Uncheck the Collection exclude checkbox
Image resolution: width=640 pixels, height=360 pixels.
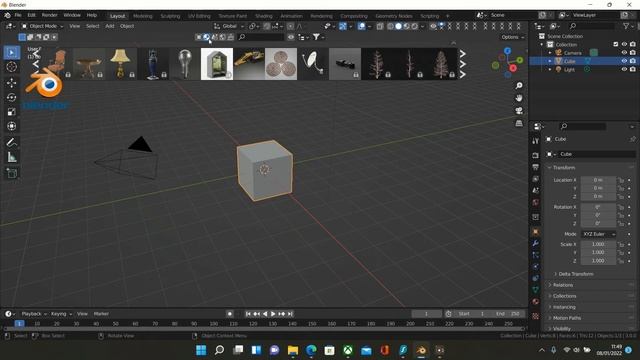616,44
